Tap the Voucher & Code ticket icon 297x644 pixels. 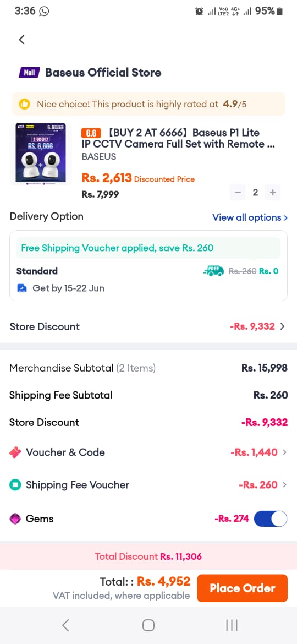[x=15, y=452]
